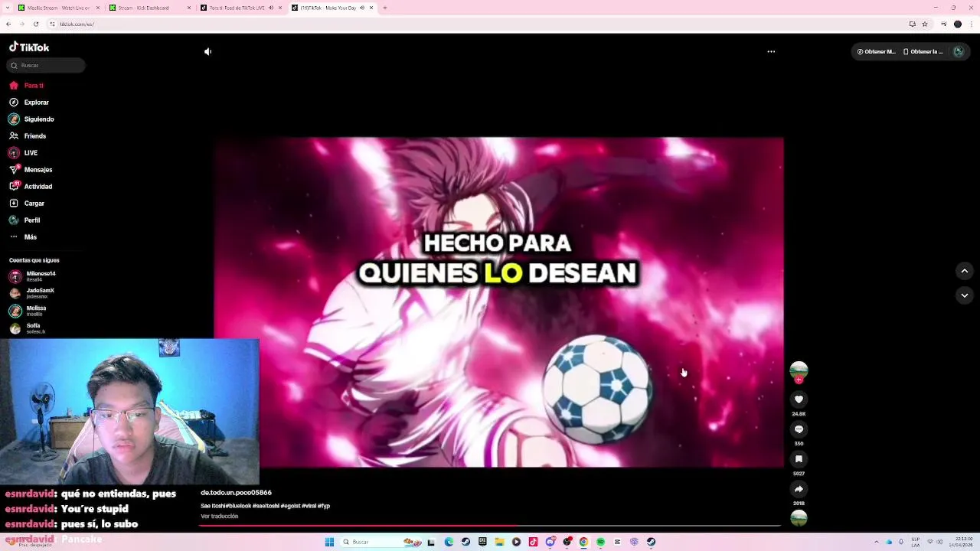
Task: Like the video with heart icon
Action: coord(799,399)
